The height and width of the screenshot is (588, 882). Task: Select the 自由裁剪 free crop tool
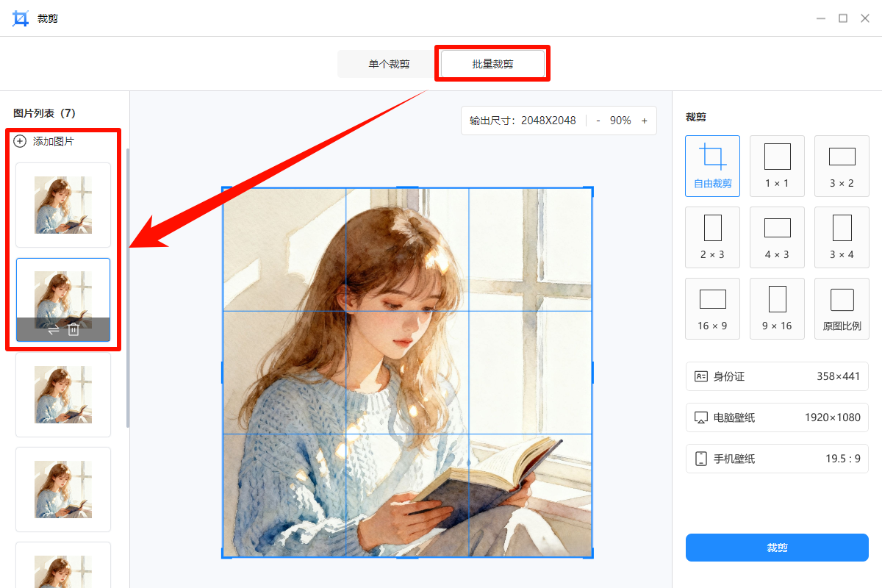711,165
